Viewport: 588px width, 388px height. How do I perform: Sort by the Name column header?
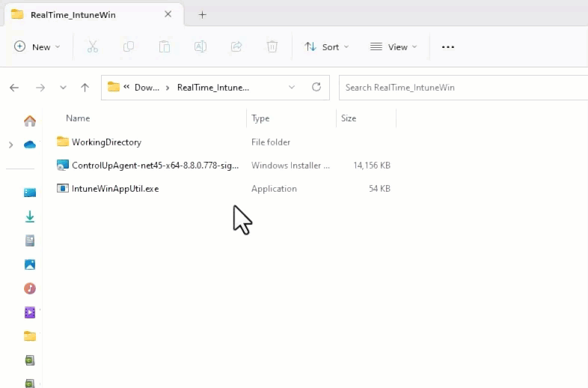pyautogui.click(x=78, y=118)
